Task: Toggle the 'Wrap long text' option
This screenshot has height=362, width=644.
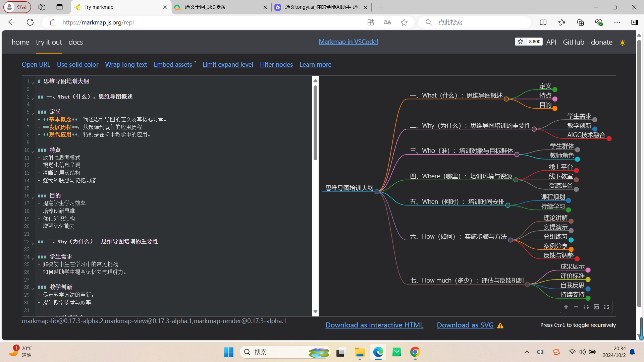Action: (126, 64)
